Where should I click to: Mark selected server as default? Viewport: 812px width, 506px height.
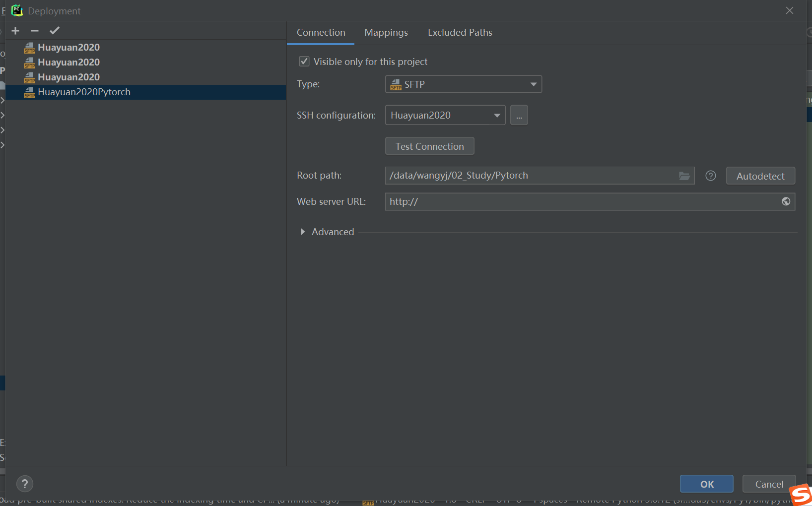(55, 31)
